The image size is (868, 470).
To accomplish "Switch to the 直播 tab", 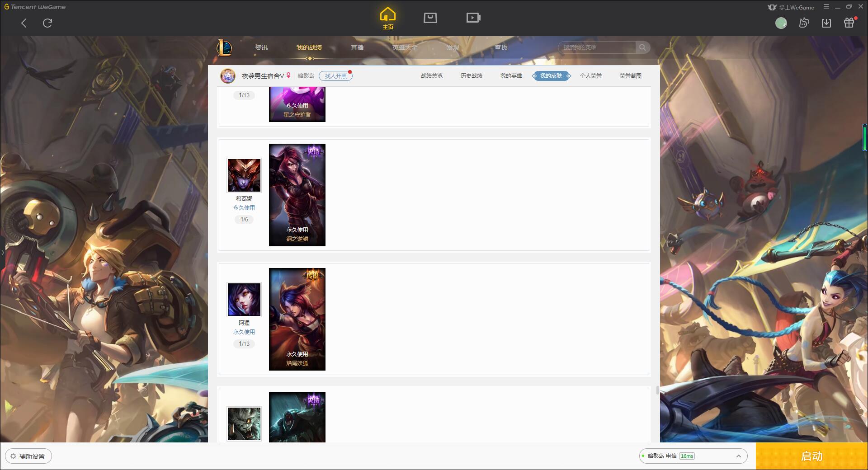I will [x=357, y=47].
